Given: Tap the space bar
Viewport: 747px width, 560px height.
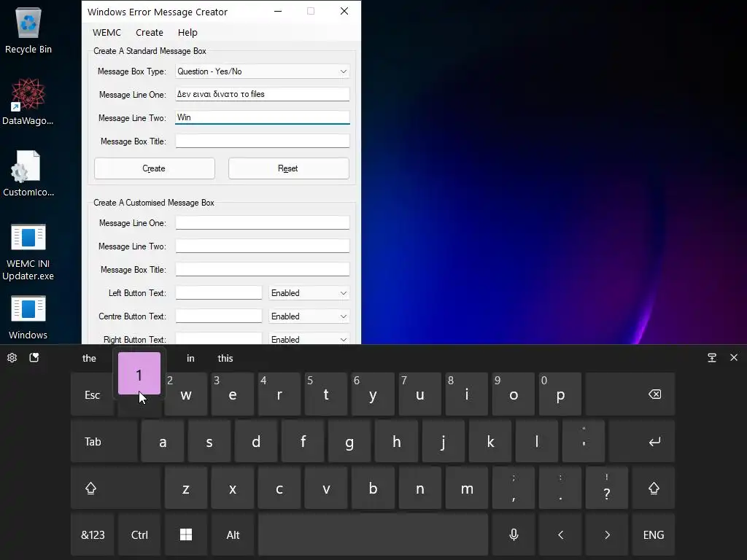Looking at the screenshot, I should 373,534.
